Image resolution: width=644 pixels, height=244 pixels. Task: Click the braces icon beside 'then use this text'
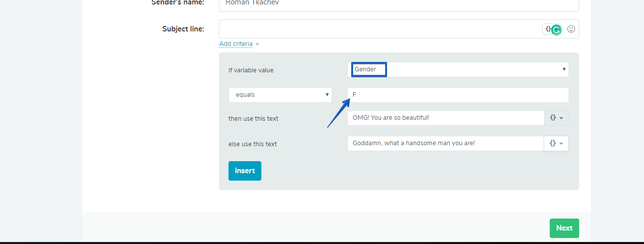[x=553, y=118]
